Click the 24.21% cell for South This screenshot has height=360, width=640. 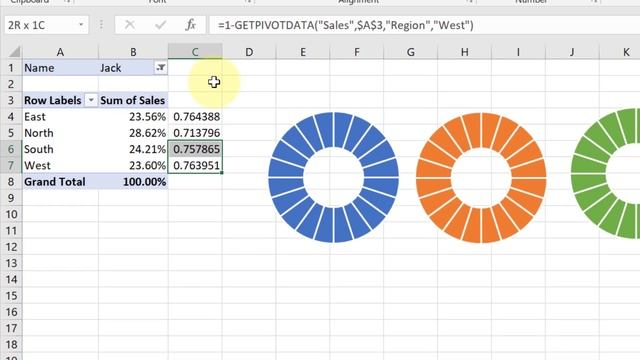(x=133, y=149)
